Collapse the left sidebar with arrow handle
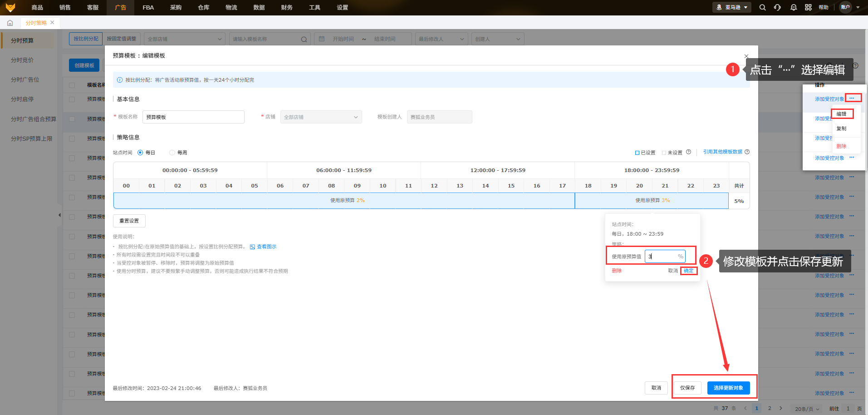Viewport: 868px width, 415px height. tap(59, 215)
